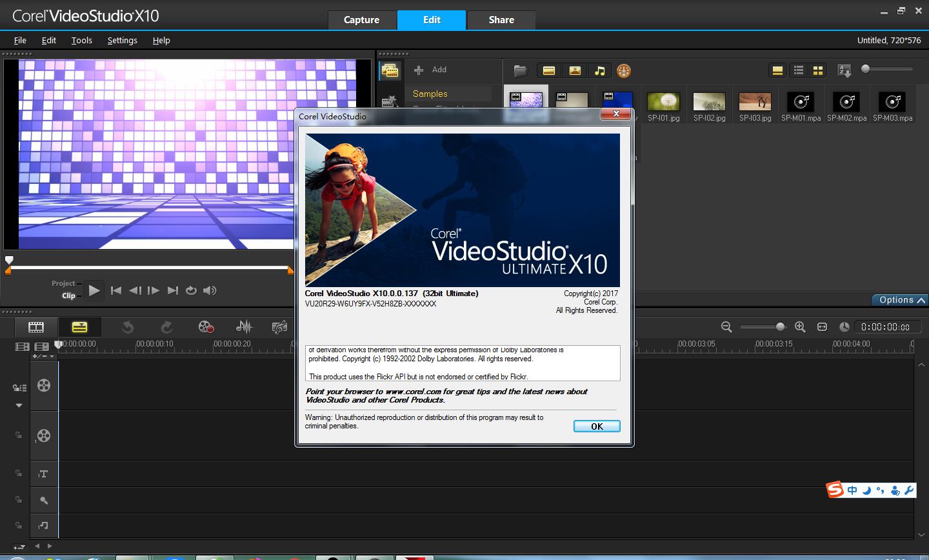
Task: Click the Redo arrow in timeline toolbar
Action: pyautogui.click(x=166, y=327)
